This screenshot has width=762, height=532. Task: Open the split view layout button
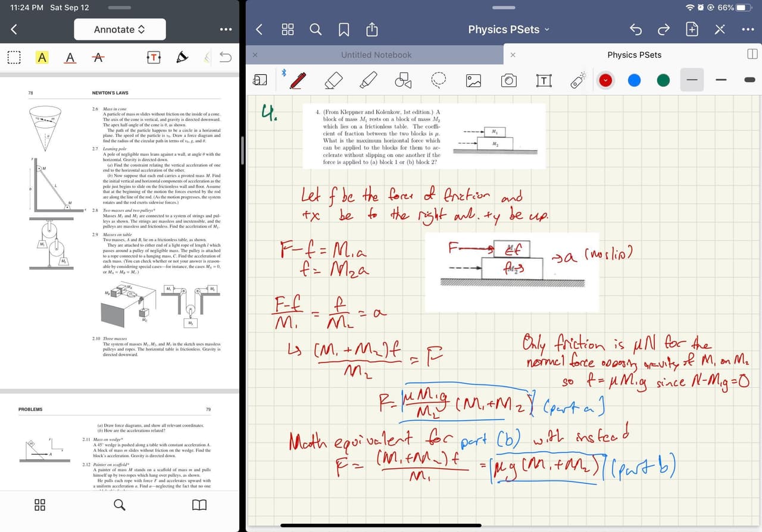click(751, 55)
